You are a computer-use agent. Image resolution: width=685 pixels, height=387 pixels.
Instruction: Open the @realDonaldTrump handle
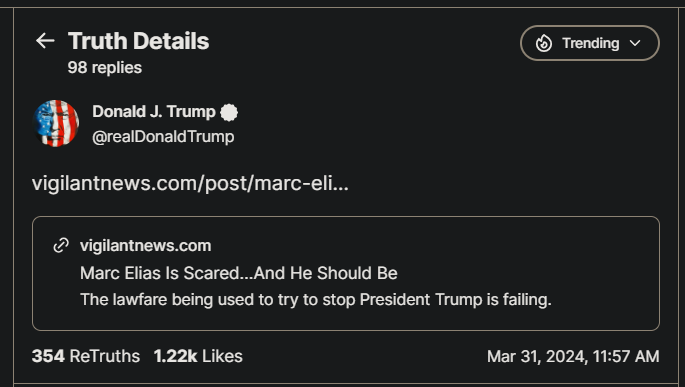tap(163, 137)
